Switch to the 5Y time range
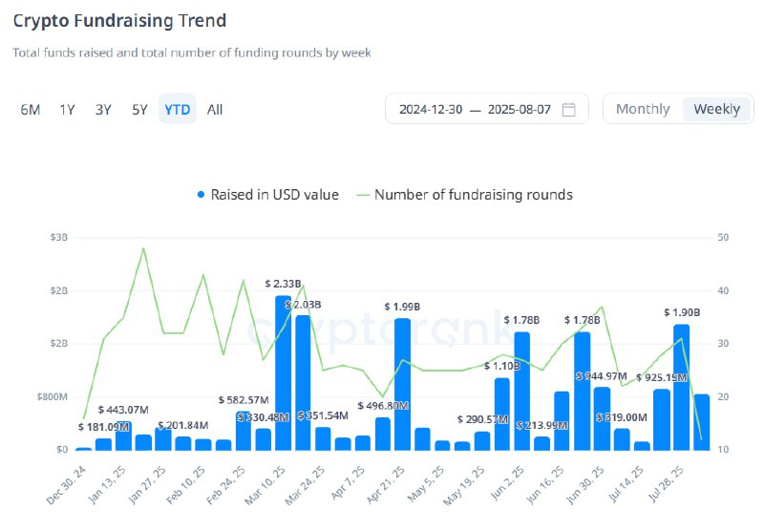This screenshot has width=764, height=532. 139,109
